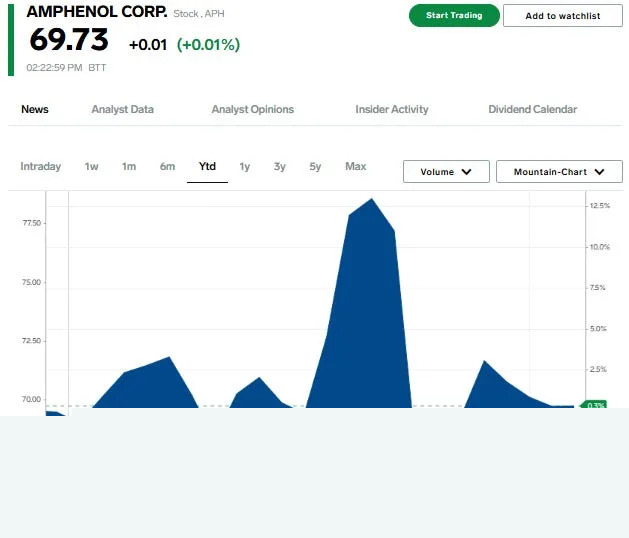The height and width of the screenshot is (538, 629).
Task: Switch to Analyst Data tab
Action: click(x=122, y=109)
